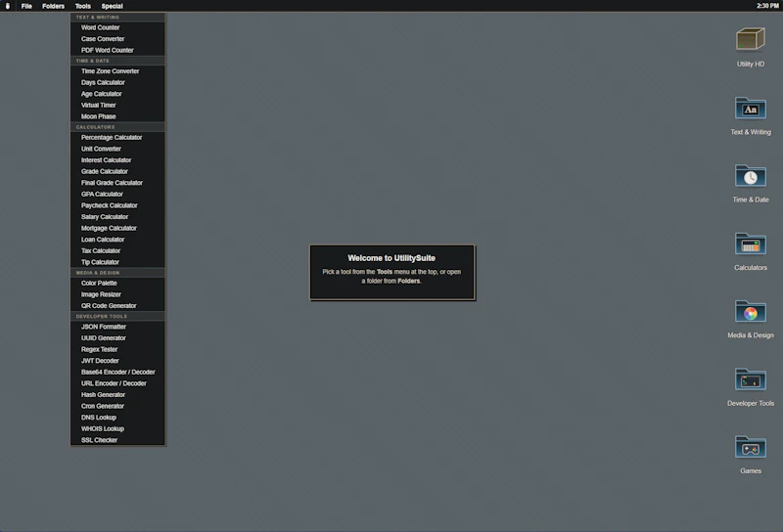Open the Developer Tools folder icon
This screenshot has width=783, height=532.
click(x=750, y=379)
